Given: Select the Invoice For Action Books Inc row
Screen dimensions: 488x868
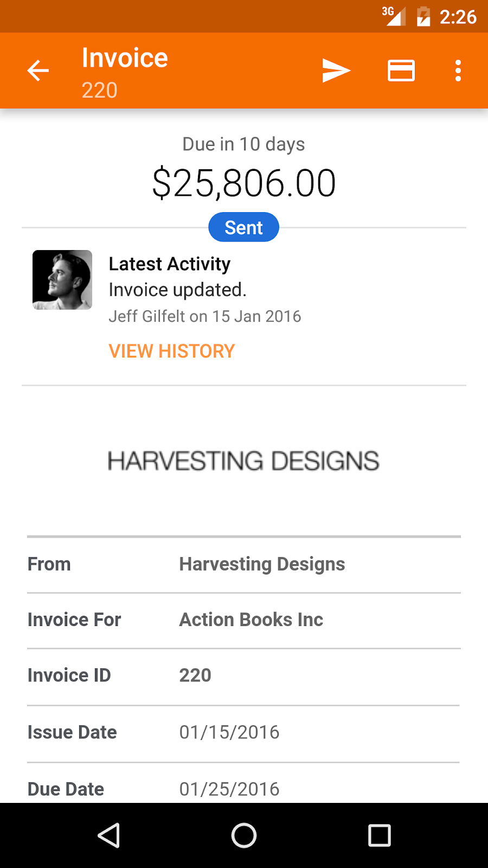Looking at the screenshot, I should click(244, 620).
